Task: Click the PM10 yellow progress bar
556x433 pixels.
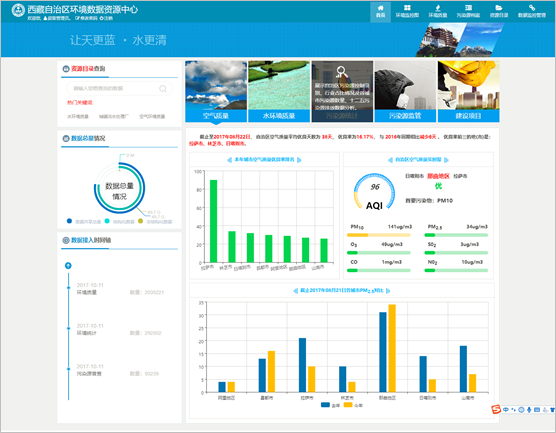Action: pos(379,235)
